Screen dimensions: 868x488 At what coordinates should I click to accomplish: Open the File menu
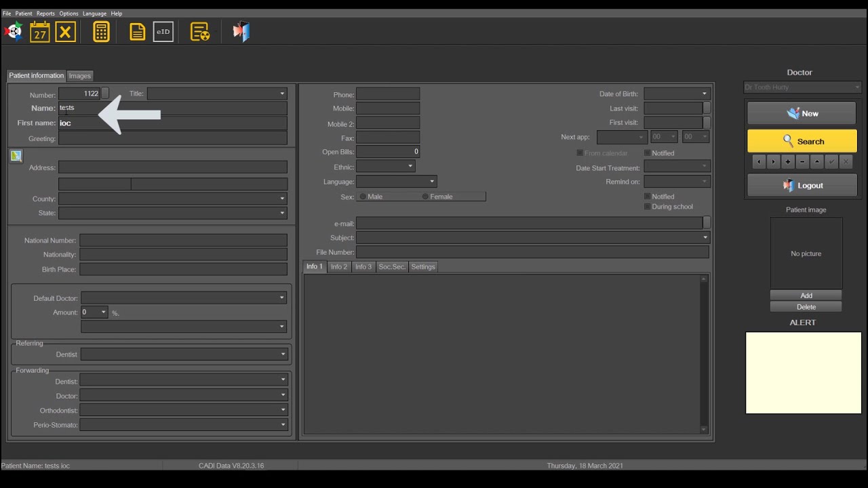tap(7, 14)
